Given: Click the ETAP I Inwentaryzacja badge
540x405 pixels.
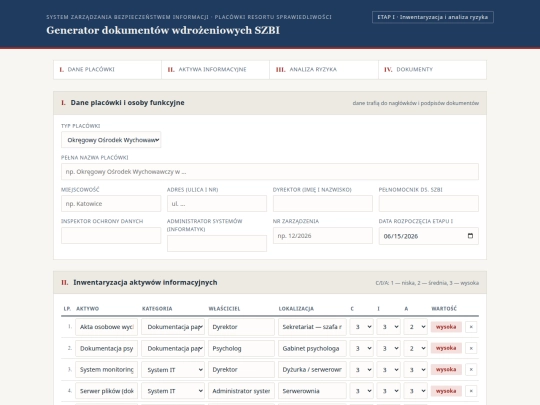Looking at the screenshot, I should click(433, 17).
